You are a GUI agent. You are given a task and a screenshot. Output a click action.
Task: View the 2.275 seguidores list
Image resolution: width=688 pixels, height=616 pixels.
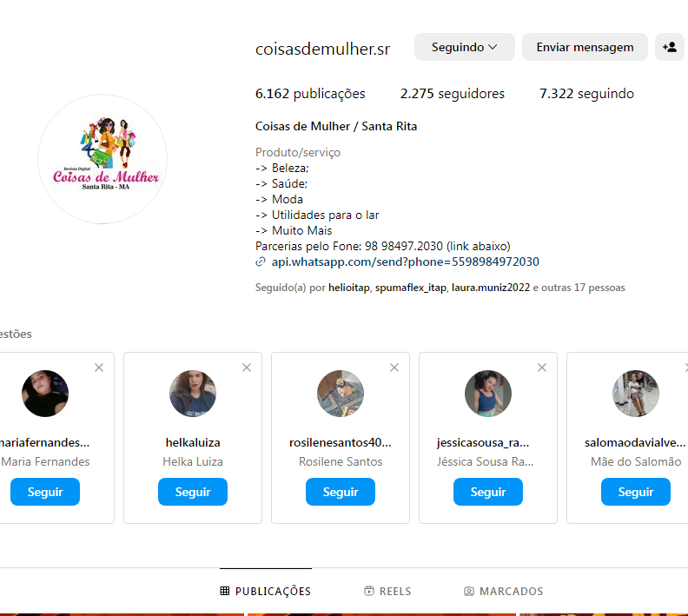click(x=453, y=94)
